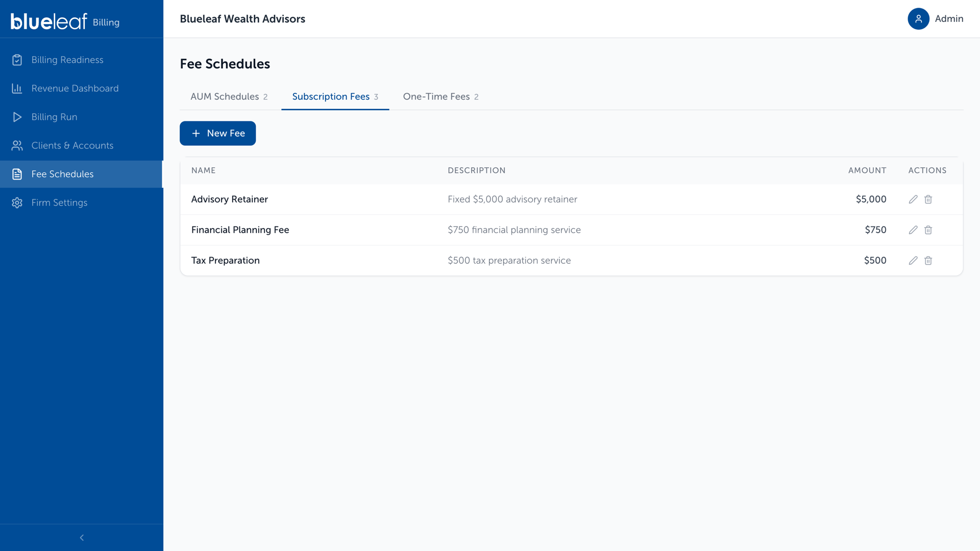Edit the Financial Planning Fee row

coord(913,230)
